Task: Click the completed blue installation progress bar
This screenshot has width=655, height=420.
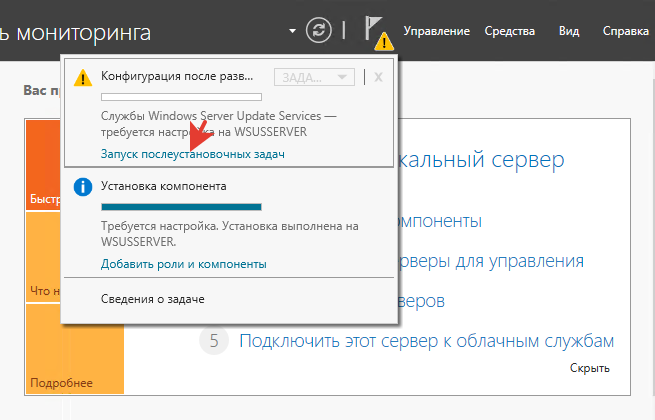Action: click(181, 207)
